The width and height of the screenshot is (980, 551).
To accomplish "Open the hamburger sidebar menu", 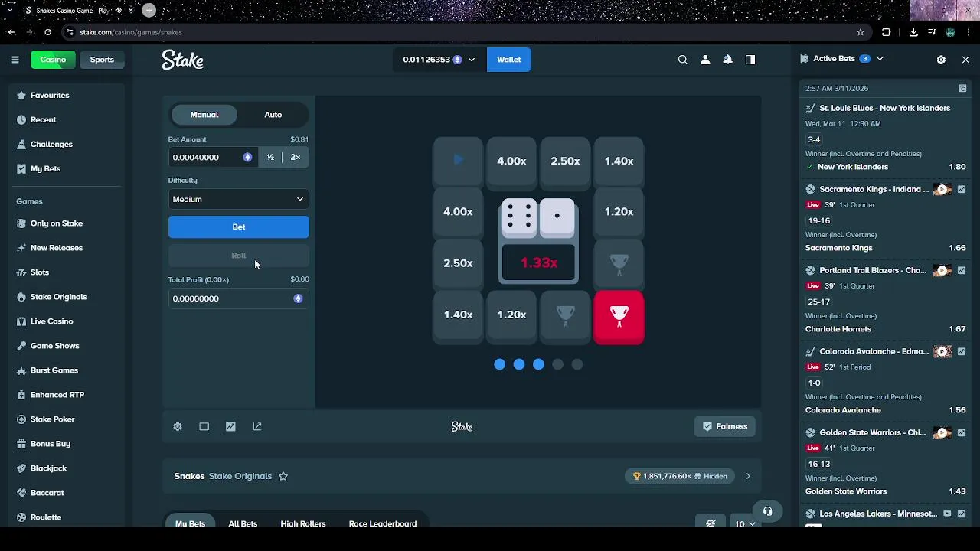I will pos(15,60).
